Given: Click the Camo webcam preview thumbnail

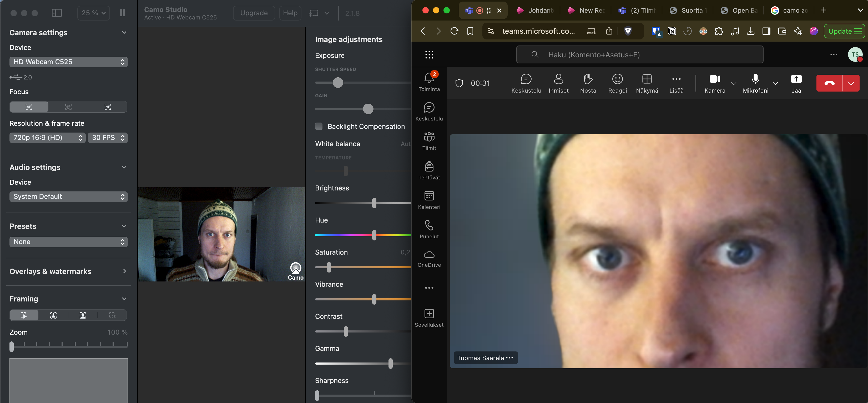Looking at the screenshot, I should tap(221, 234).
